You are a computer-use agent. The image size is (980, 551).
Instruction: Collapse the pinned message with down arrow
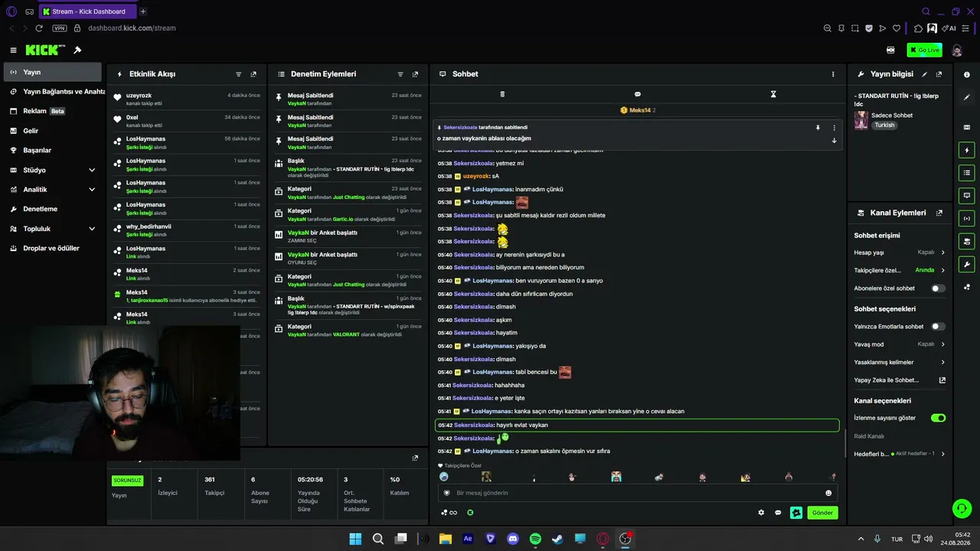[x=834, y=140]
